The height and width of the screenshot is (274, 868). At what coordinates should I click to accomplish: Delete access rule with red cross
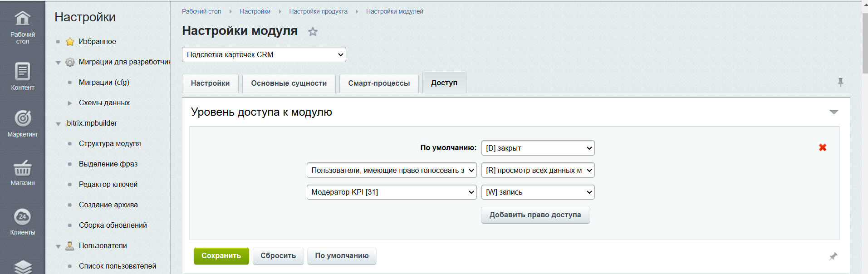click(x=822, y=147)
